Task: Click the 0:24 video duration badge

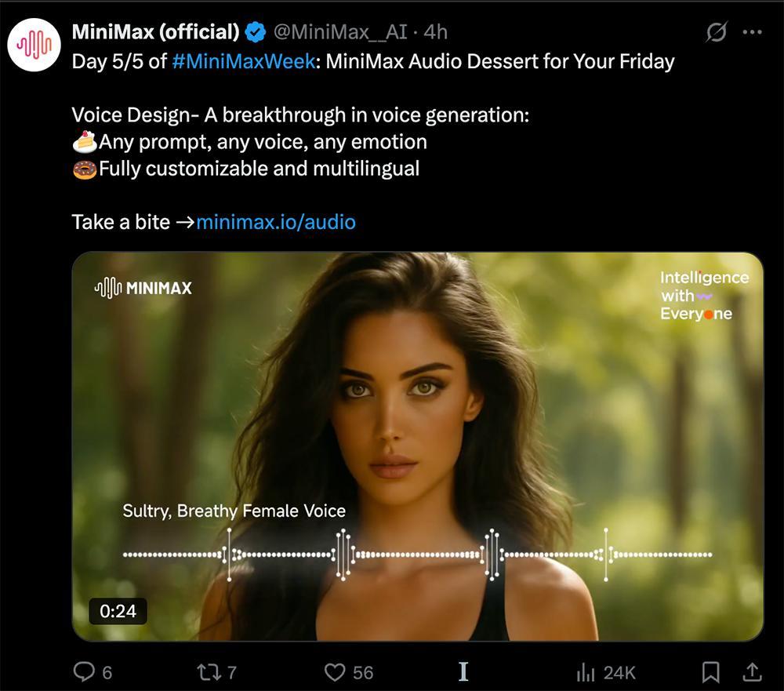Action: pyautogui.click(x=118, y=610)
